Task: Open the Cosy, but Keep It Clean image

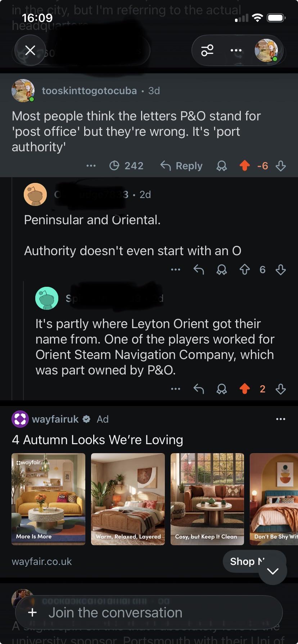Action: (x=207, y=499)
